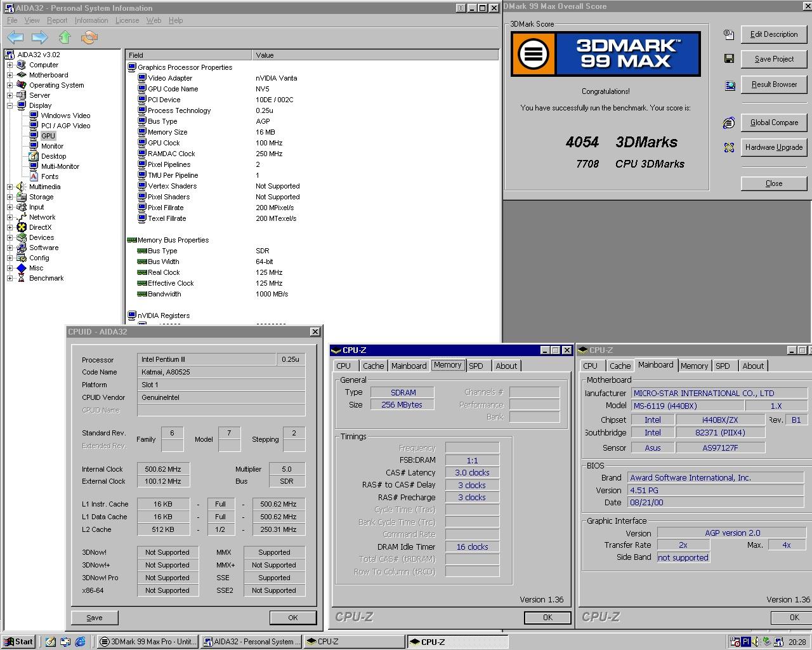Click the forward arrow in AIDA32 toolbar

point(39,37)
